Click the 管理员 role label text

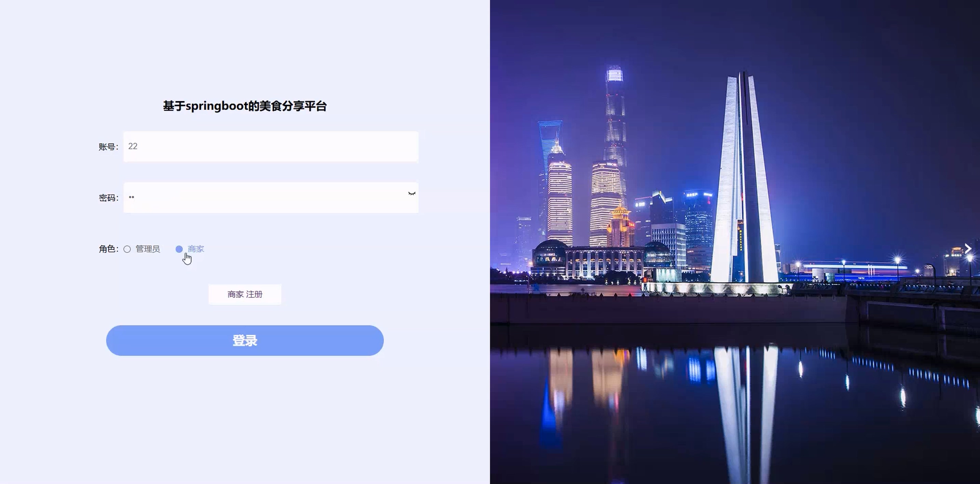coord(148,249)
